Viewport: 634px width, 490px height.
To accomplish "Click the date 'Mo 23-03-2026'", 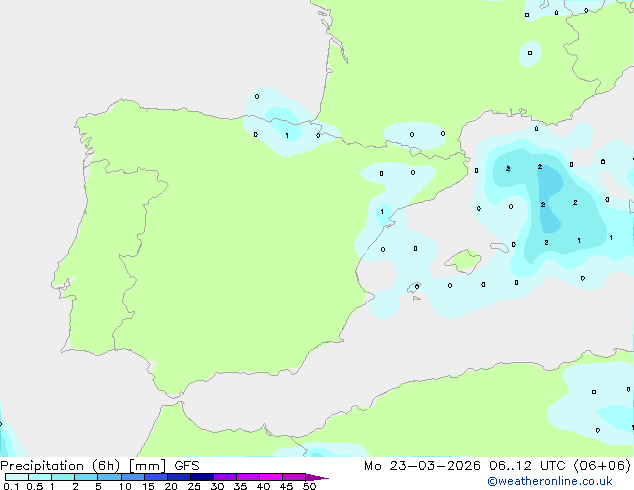I will [422, 466].
